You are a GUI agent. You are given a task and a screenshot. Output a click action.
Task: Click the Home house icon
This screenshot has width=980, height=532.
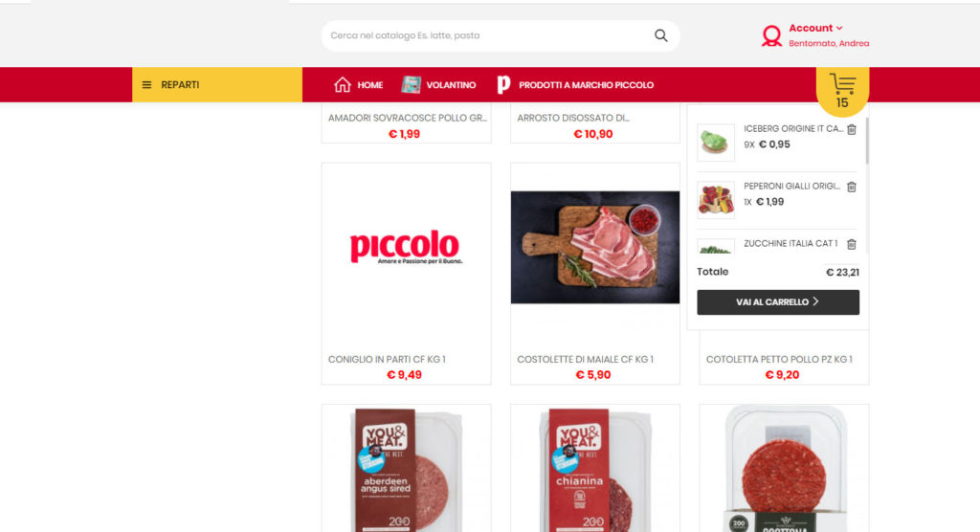coord(342,84)
